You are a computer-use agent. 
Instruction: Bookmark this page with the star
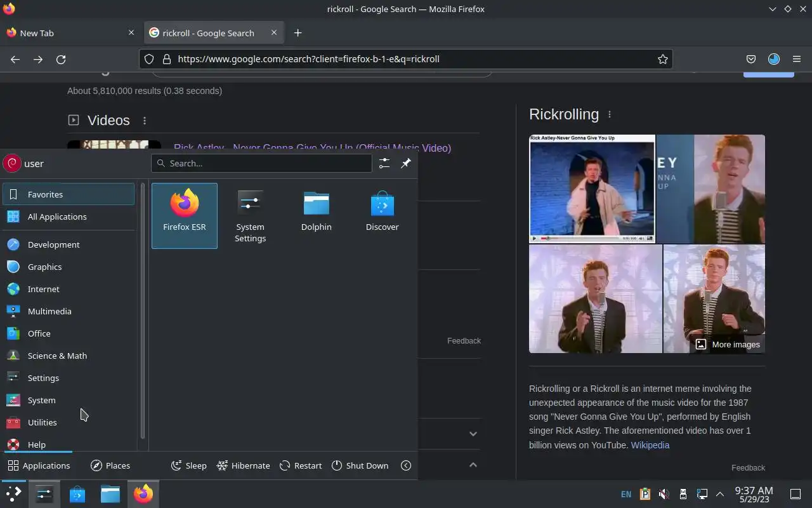tap(663, 59)
